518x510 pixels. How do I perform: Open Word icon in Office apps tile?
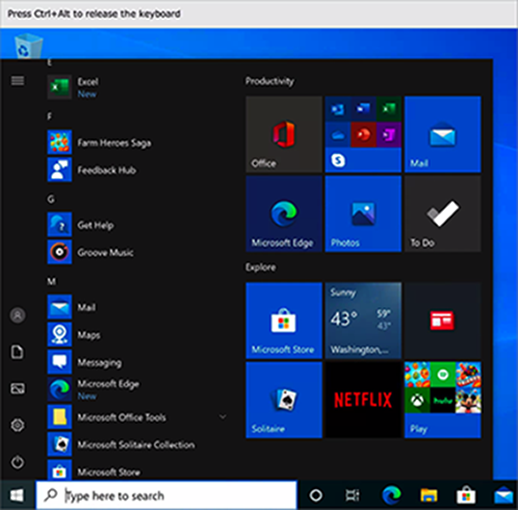(363, 109)
